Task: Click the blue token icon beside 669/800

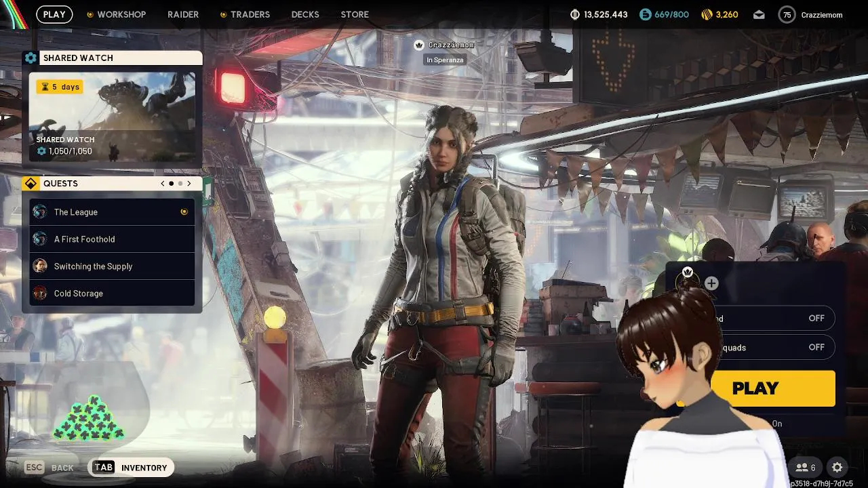Action: point(645,14)
